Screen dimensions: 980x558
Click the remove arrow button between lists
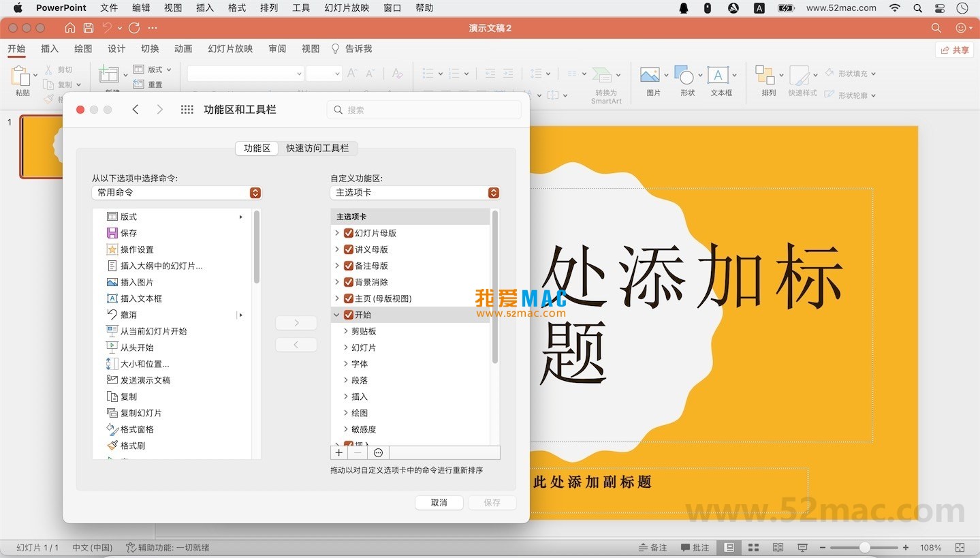tap(296, 345)
